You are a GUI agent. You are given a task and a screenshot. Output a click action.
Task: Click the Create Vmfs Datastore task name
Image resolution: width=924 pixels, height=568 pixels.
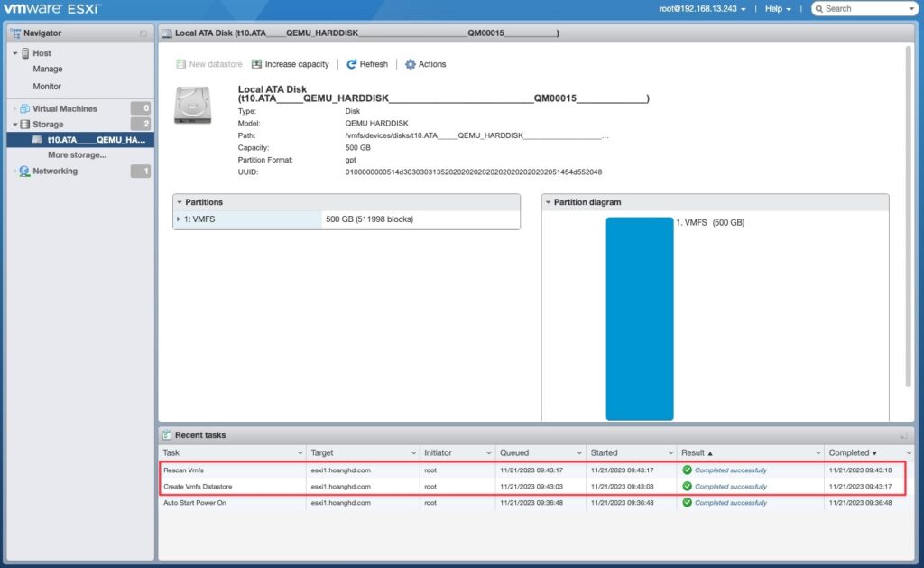pos(198,487)
